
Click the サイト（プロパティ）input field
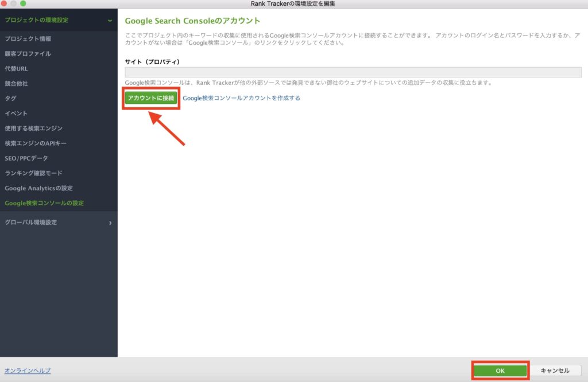pos(353,72)
